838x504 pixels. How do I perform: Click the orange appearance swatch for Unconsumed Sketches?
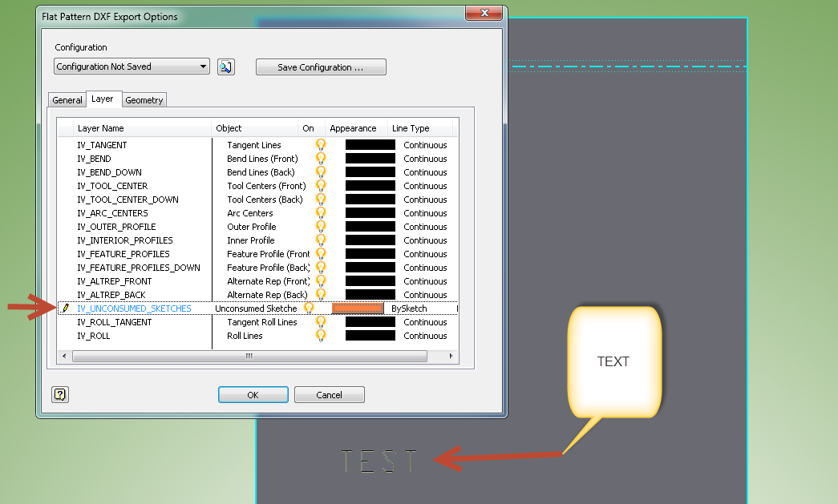coord(356,308)
